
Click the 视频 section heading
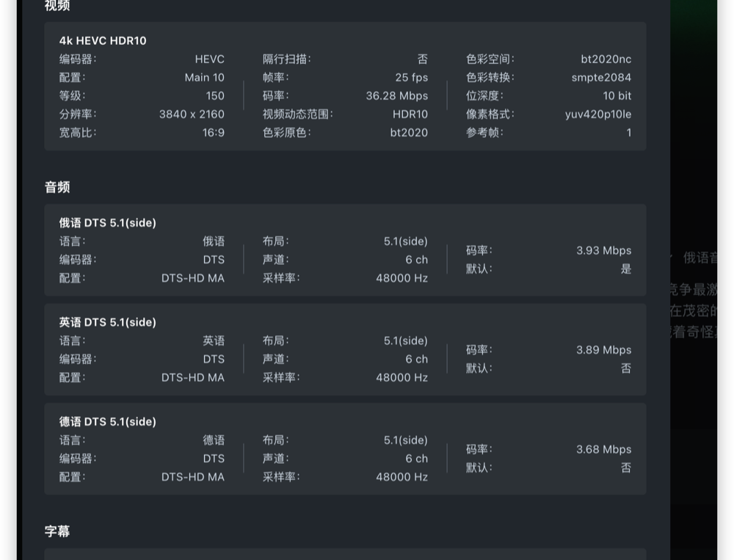click(57, 6)
